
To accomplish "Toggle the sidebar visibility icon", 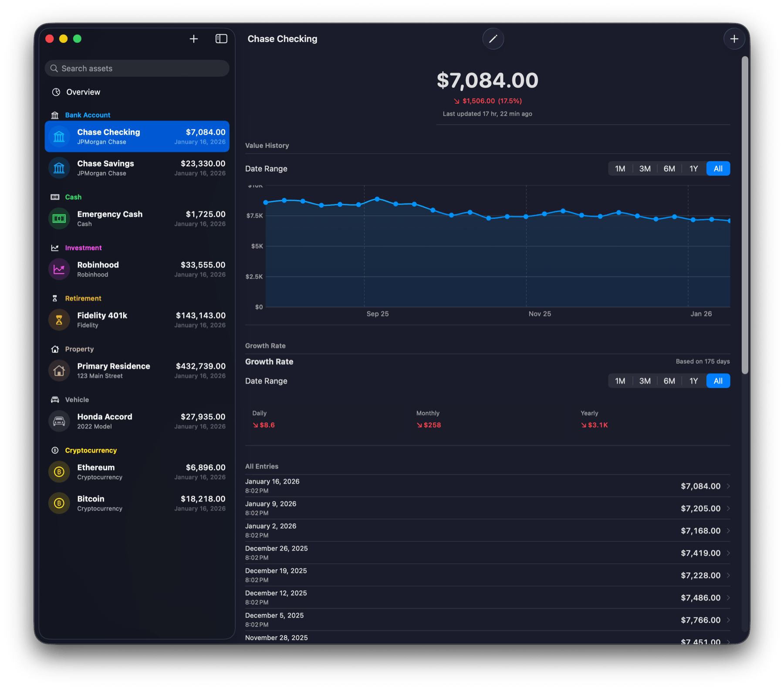I will (x=221, y=38).
